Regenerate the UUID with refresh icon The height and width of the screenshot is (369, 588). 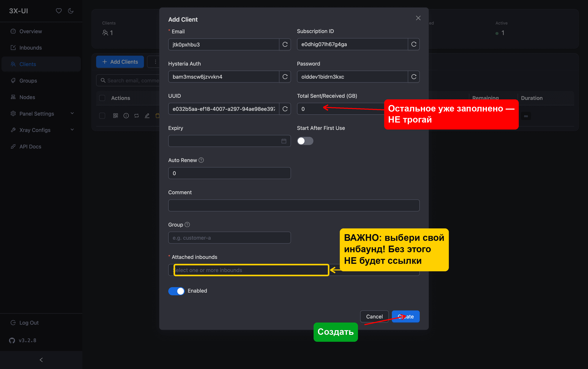285,109
